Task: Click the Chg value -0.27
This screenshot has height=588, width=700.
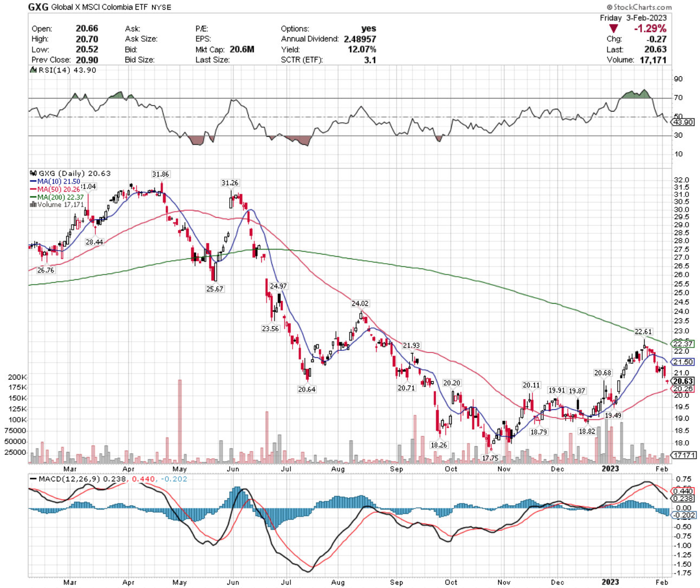Action: click(x=656, y=39)
